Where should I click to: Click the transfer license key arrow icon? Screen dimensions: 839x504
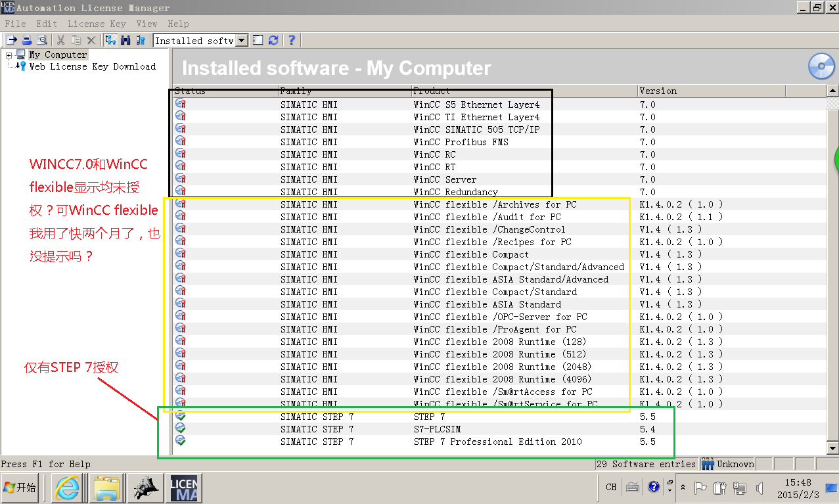click(12, 40)
